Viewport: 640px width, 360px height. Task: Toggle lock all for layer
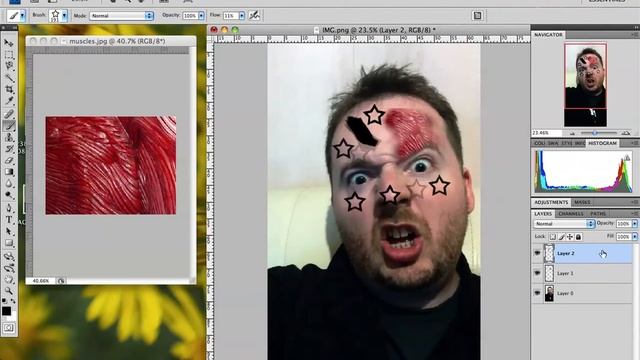click(x=578, y=237)
